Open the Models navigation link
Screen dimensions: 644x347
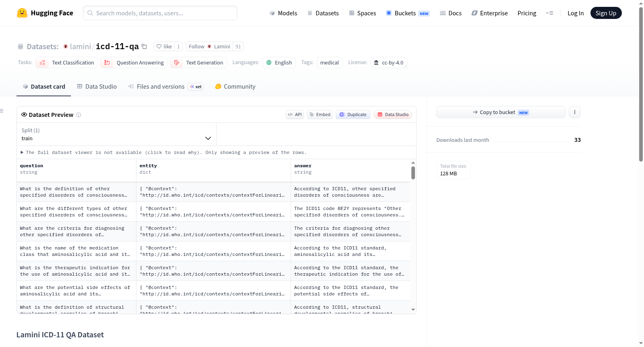283,13
